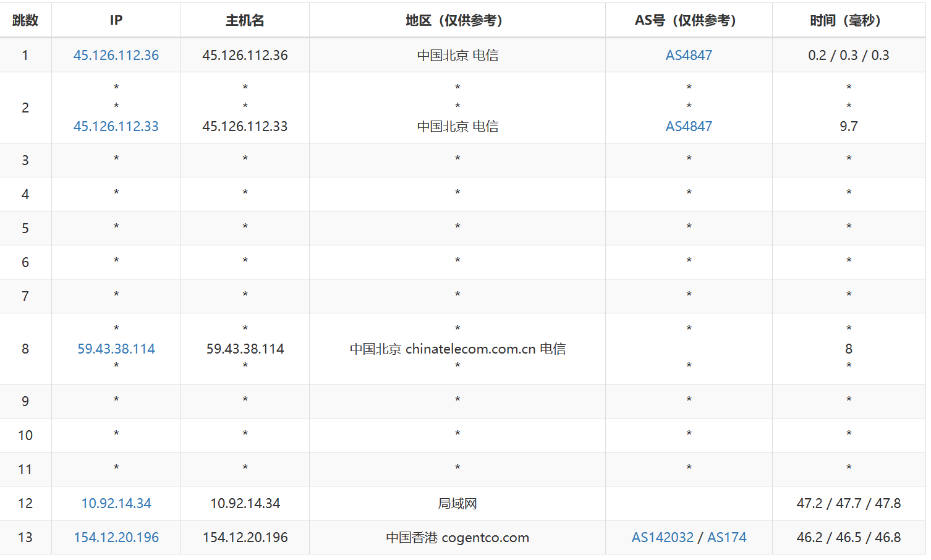
Task: Click the 地区（仅供参考） column header
Action: pyautogui.click(x=457, y=20)
